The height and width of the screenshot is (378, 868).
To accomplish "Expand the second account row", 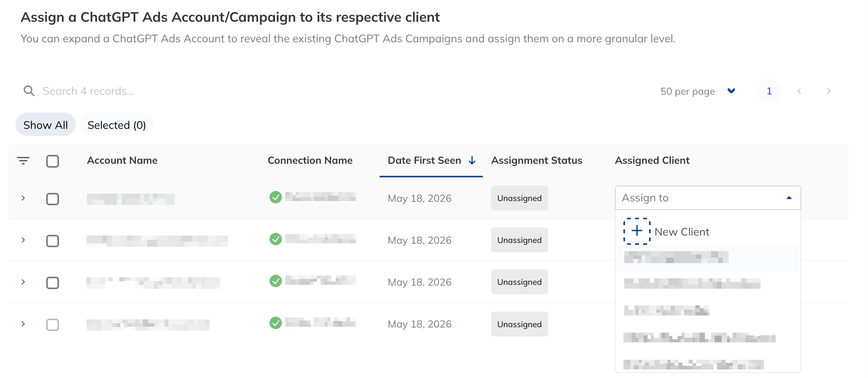I will point(23,240).
